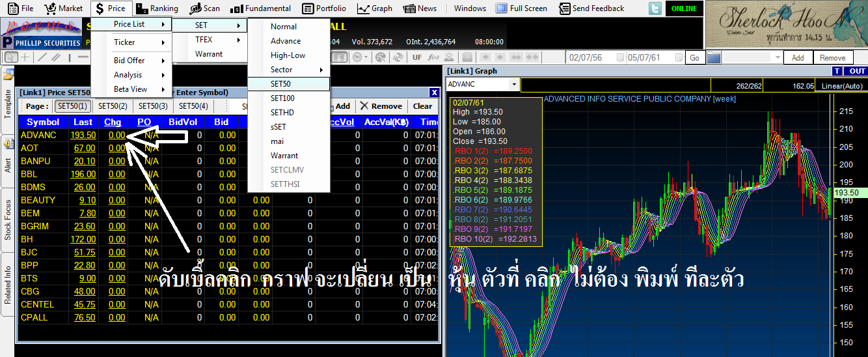Close the Price SET50 window
The image size is (868, 357).
[434, 93]
